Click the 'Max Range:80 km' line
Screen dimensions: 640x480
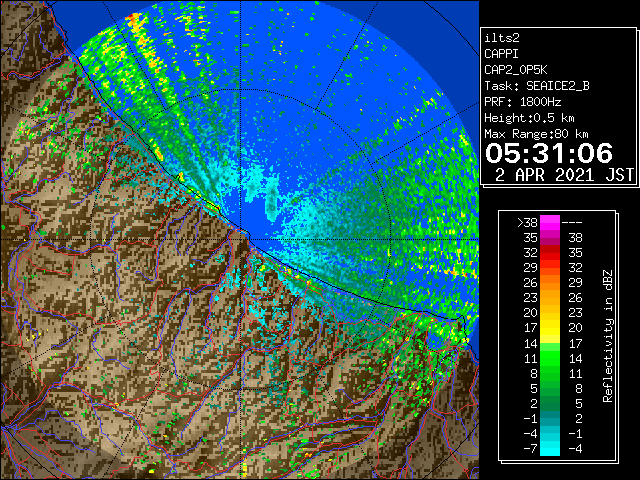(536, 134)
